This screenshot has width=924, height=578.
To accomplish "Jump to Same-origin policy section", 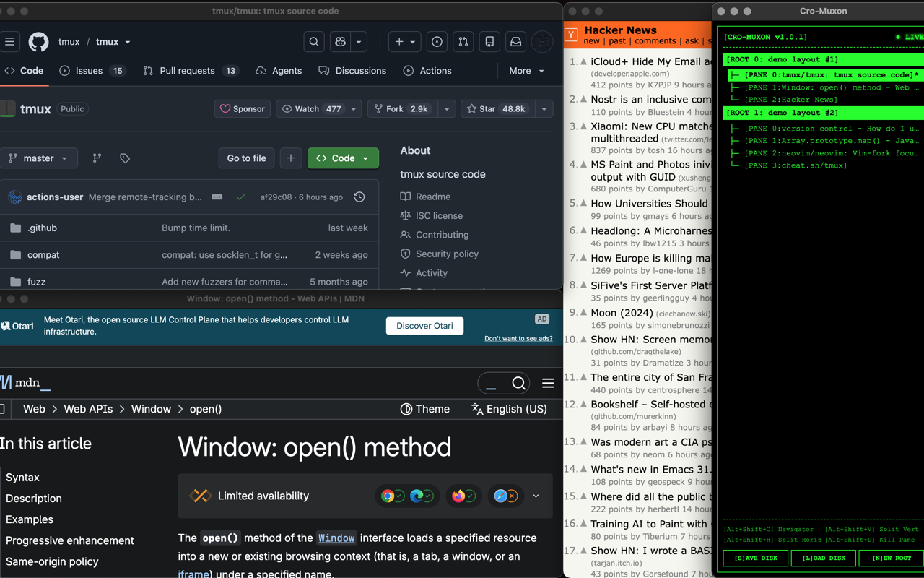I will (x=52, y=561).
